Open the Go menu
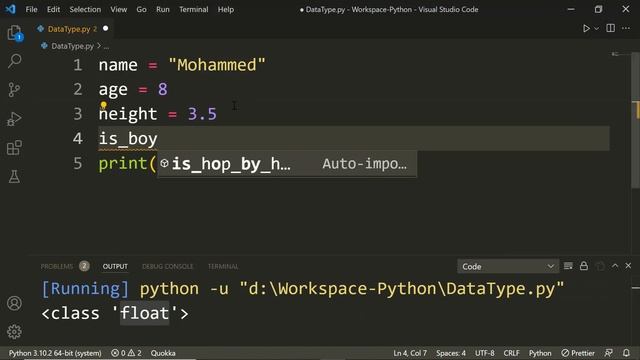Screen dimensions: 640x360 (x=141, y=9)
